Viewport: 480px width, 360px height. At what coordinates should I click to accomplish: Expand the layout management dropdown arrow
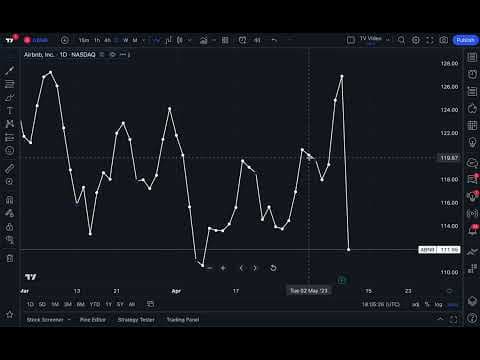coord(388,40)
